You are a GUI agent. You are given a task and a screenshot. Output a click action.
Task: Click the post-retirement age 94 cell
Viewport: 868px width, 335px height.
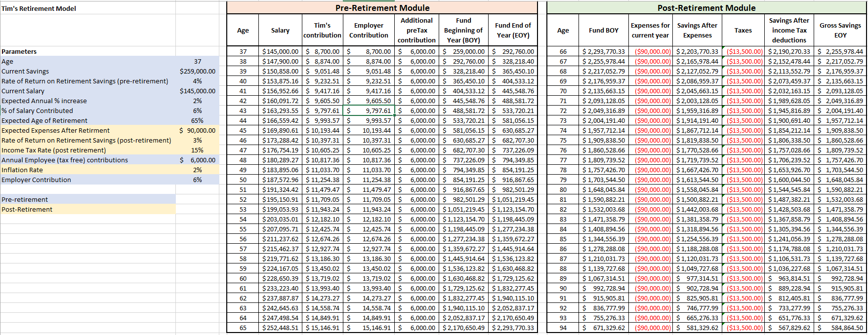tap(563, 328)
